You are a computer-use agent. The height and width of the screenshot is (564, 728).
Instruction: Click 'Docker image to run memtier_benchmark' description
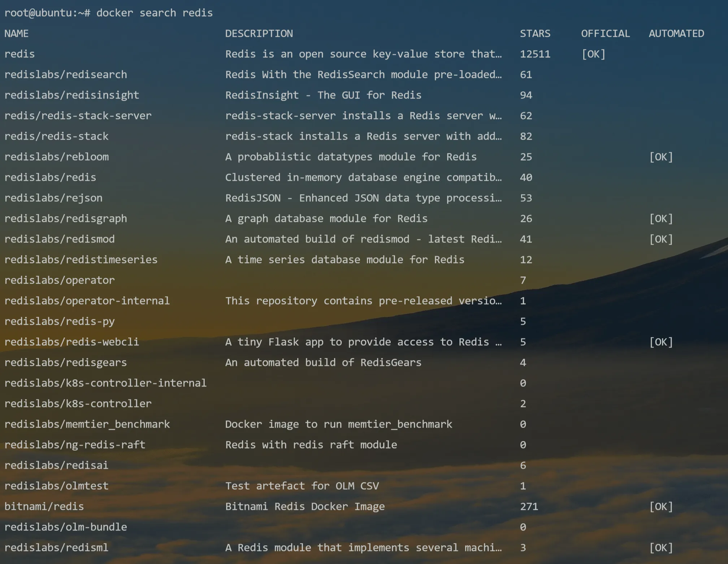point(339,424)
